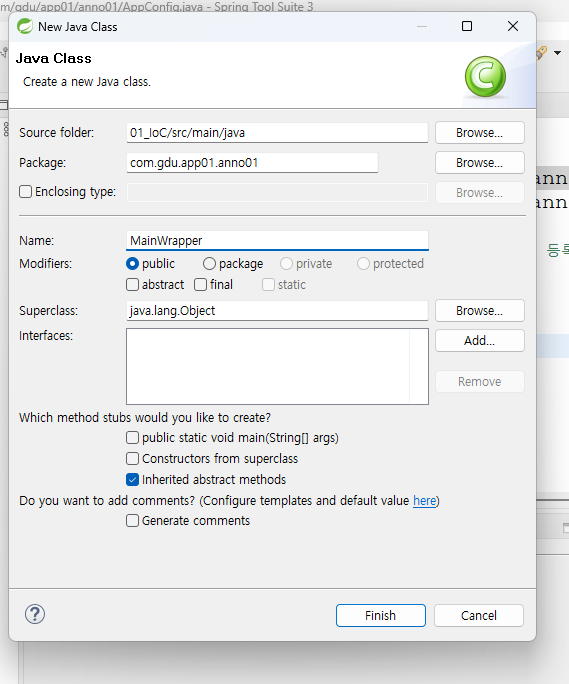Viewport: 569px width, 684px height.
Task: Browse for Source folder
Action: coord(480,133)
